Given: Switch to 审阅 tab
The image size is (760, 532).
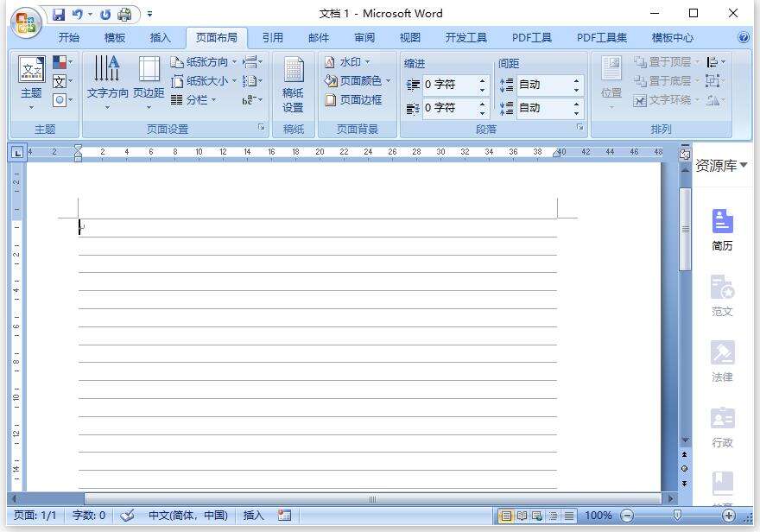Looking at the screenshot, I should tap(364, 38).
